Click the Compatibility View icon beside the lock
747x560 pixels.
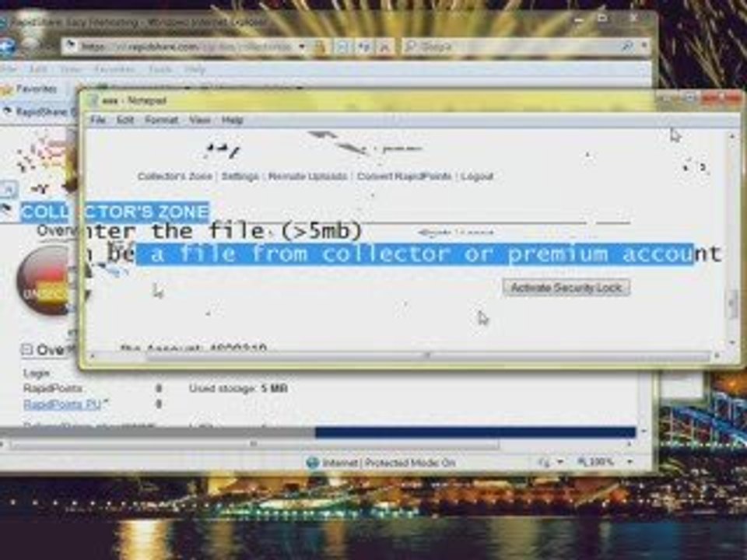[343, 47]
